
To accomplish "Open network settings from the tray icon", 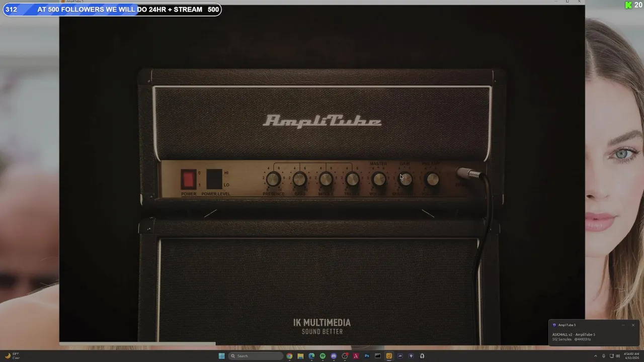I will [612, 356].
